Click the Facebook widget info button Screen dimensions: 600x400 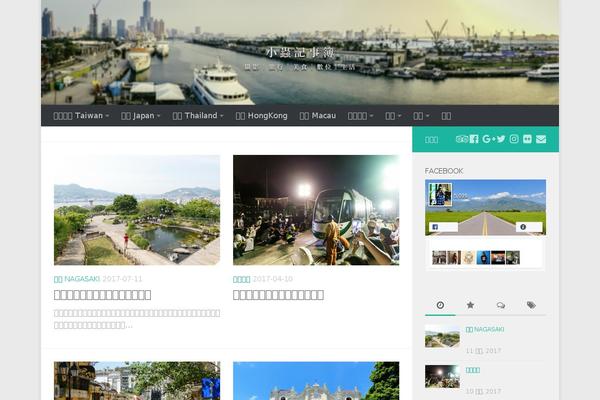(x=529, y=227)
